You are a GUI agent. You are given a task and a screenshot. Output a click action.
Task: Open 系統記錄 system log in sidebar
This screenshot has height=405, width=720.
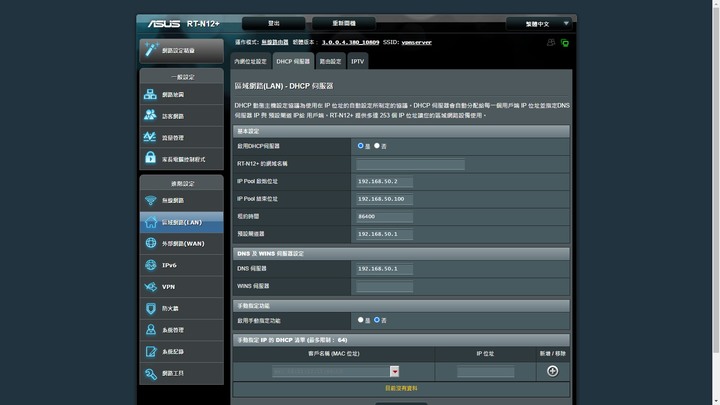point(181,351)
